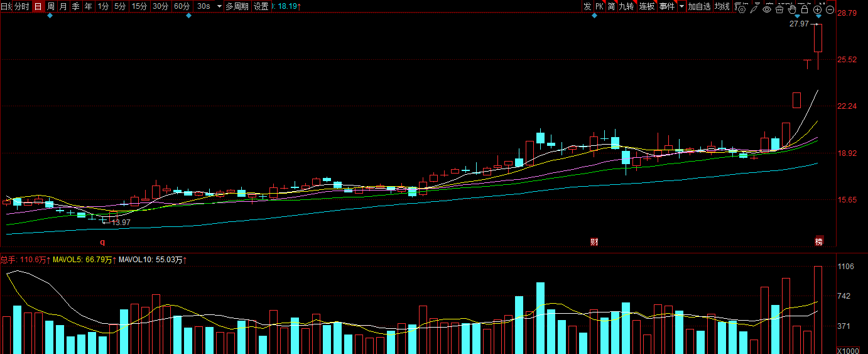The width and height of the screenshot is (868, 354).
Task: Toggle the chart lock icon
Action: click(805, 9)
